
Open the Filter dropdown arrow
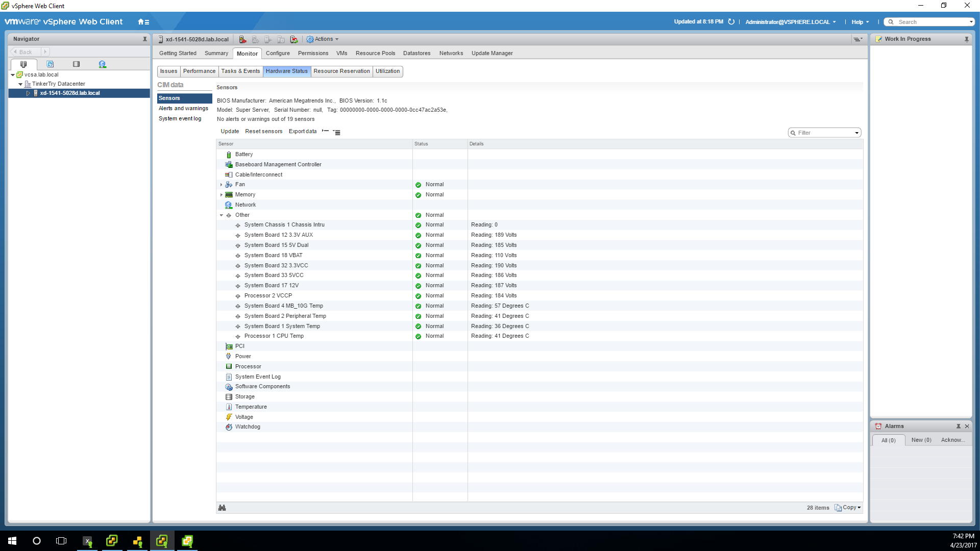856,133
